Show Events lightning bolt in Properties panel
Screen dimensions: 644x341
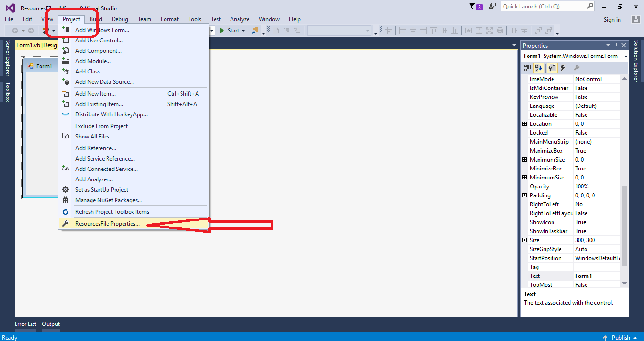coord(562,68)
